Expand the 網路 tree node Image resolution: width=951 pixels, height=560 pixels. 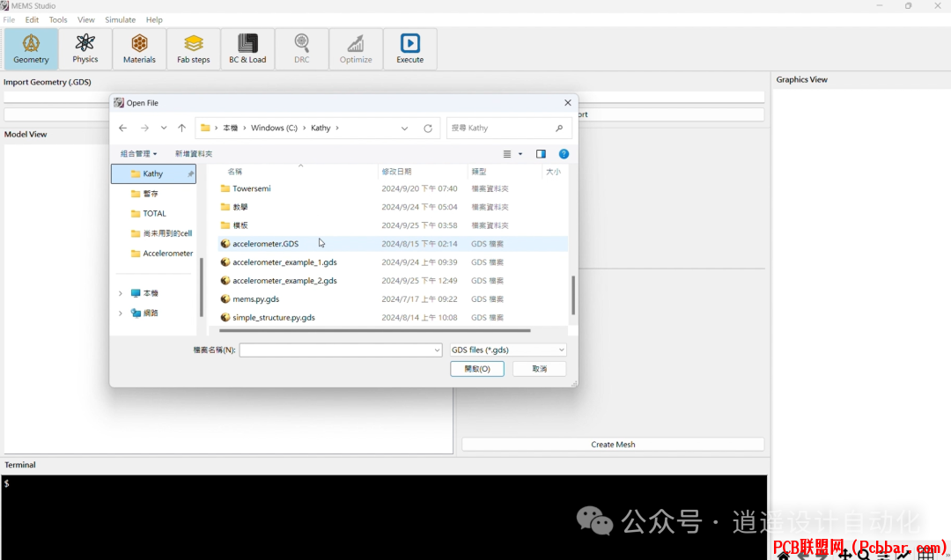[120, 313]
